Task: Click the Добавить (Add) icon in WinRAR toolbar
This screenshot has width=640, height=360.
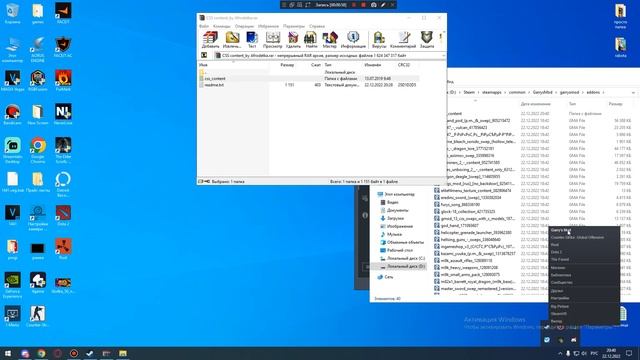Action: 210,40
